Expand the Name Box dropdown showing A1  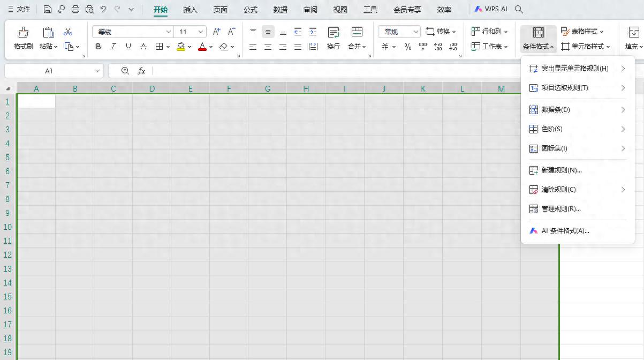click(x=97, y=71)
